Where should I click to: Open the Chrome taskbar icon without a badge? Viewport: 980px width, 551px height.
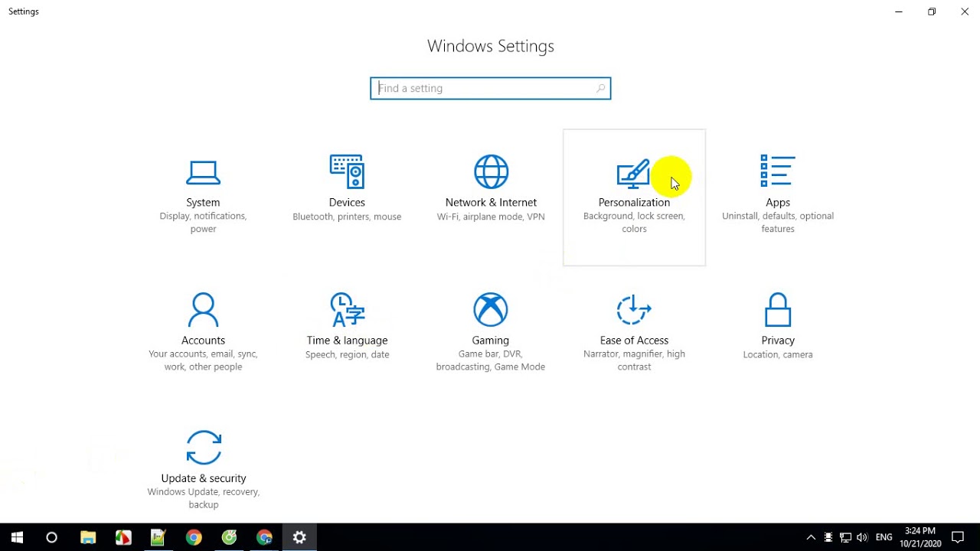click(x=194, y=537)
